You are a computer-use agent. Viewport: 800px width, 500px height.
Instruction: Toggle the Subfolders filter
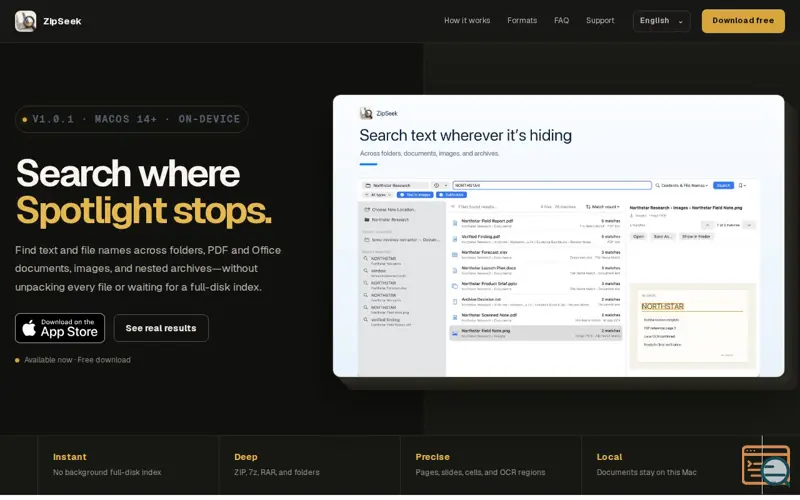pos(452,195)
